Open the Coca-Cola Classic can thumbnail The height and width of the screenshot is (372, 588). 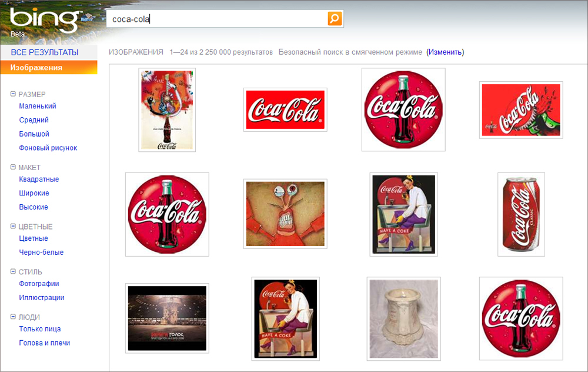(521, 214)
